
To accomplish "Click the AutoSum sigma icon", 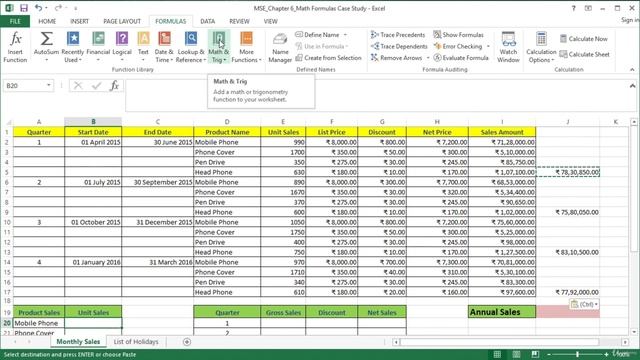I will pyautogui.click(x=46, y=39).
